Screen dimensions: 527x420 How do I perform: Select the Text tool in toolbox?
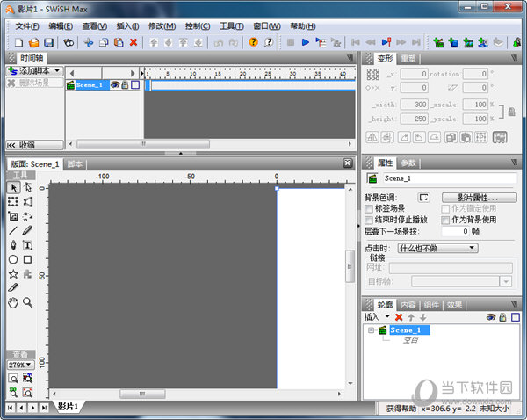[x=28, y=245]
